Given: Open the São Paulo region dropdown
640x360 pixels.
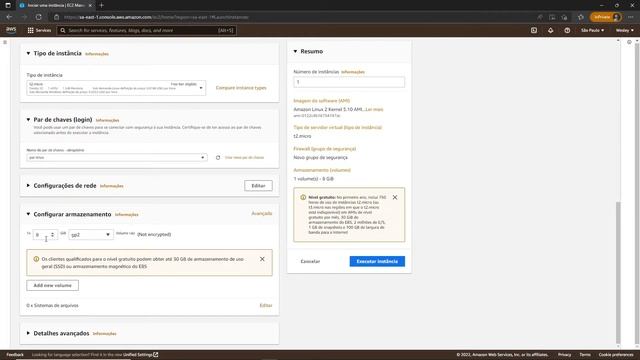Looking at the screenshot, I should pos(592,30).
